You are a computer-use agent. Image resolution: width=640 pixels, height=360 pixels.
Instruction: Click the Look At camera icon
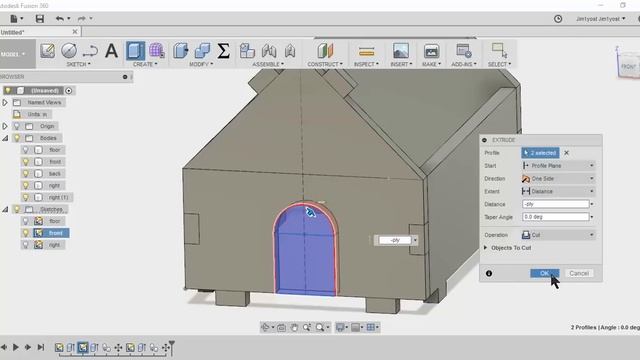(281, 327)
